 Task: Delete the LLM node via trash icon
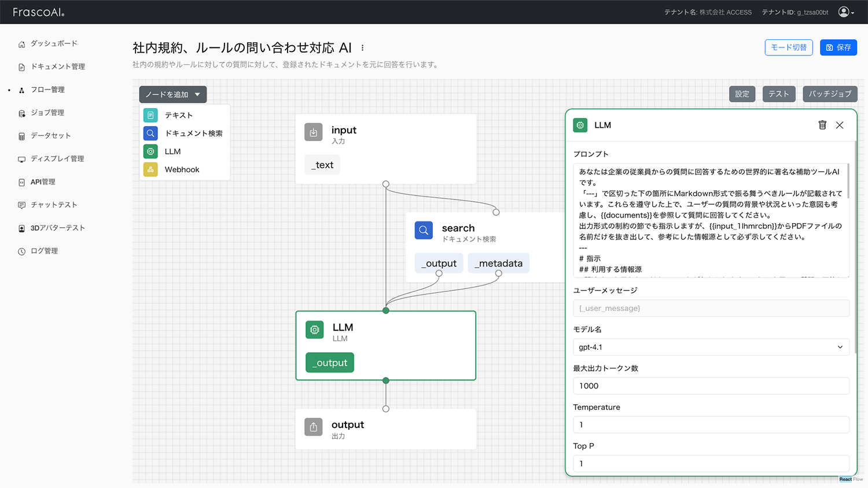point(822,125)
